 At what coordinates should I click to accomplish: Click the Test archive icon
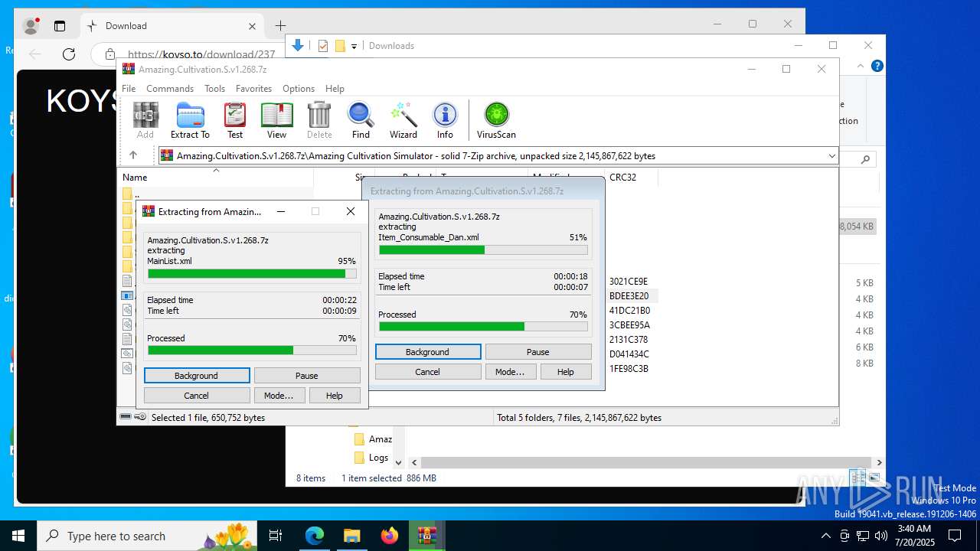point(235,120)
